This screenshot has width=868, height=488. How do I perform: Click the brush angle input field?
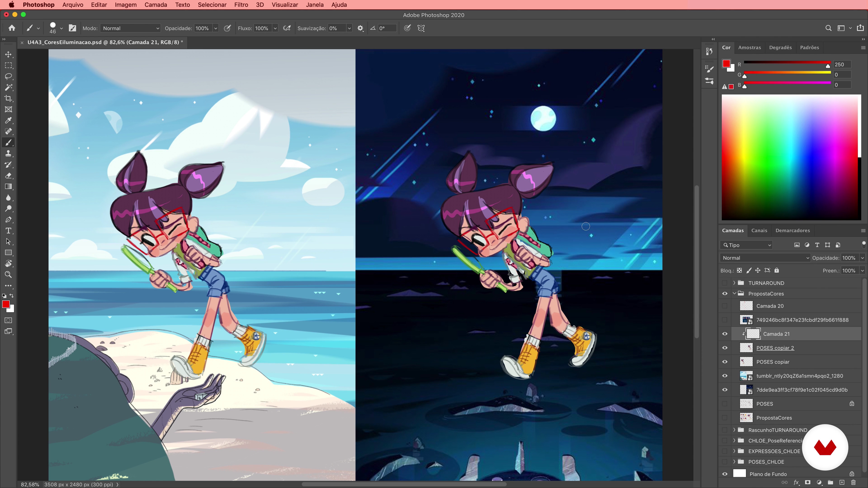point(387,28)
